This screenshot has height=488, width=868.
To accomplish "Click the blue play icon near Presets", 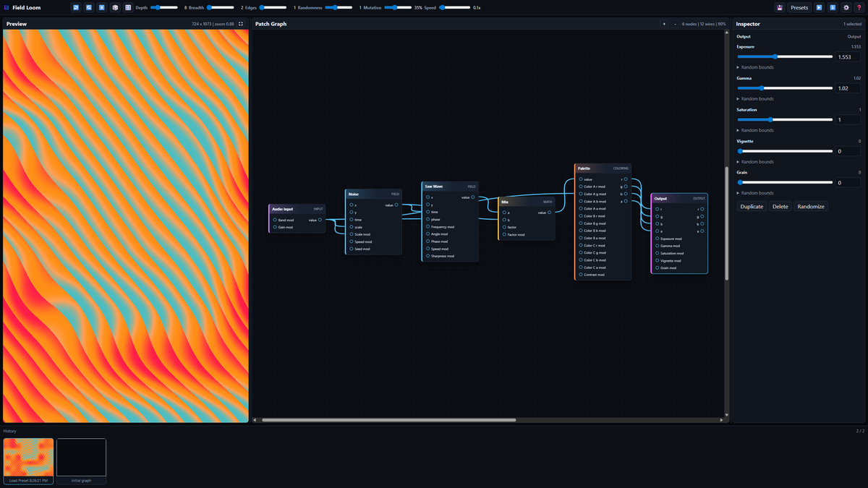I will pos(820,7).
